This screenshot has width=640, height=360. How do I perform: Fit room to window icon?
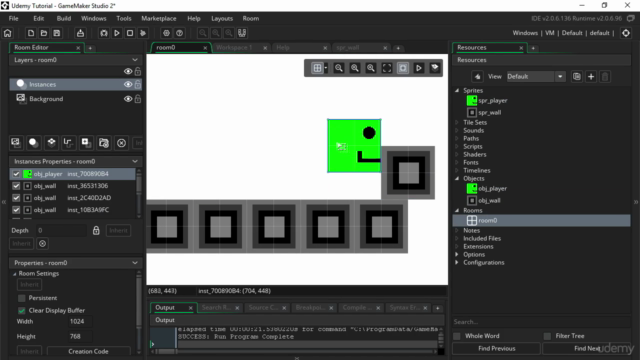coord(387,68)
